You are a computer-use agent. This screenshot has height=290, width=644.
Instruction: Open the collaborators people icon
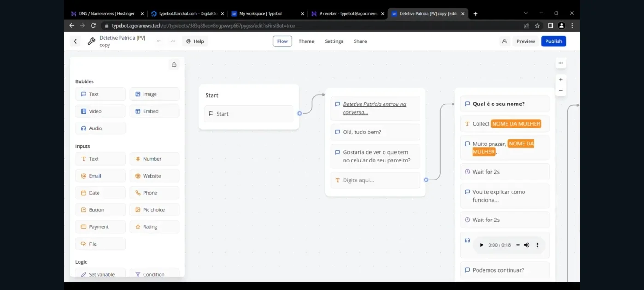pyautogui.click(x=505, y=41)
